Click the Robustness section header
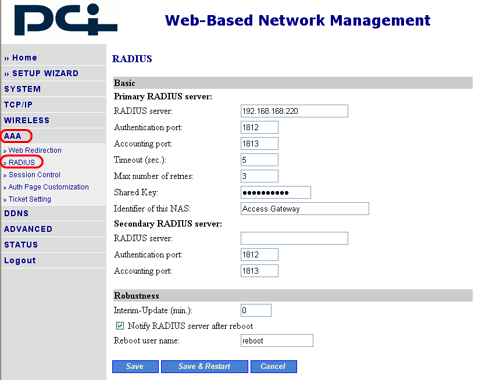This screenshot has height=380, width=500. click(x=293, y=296)
